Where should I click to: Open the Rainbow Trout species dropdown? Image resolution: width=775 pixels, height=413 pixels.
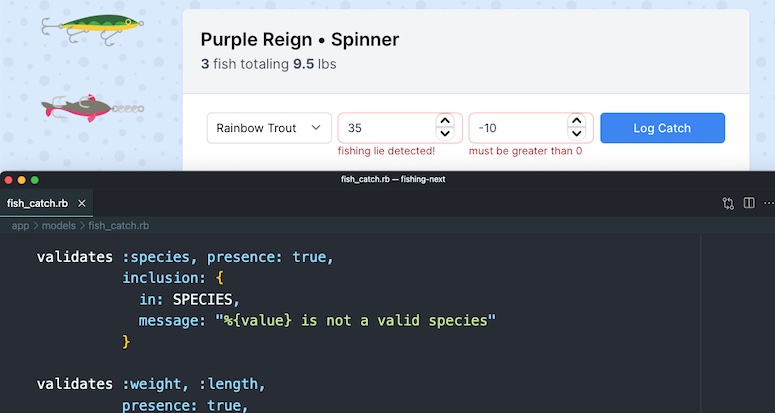point(269,128)
